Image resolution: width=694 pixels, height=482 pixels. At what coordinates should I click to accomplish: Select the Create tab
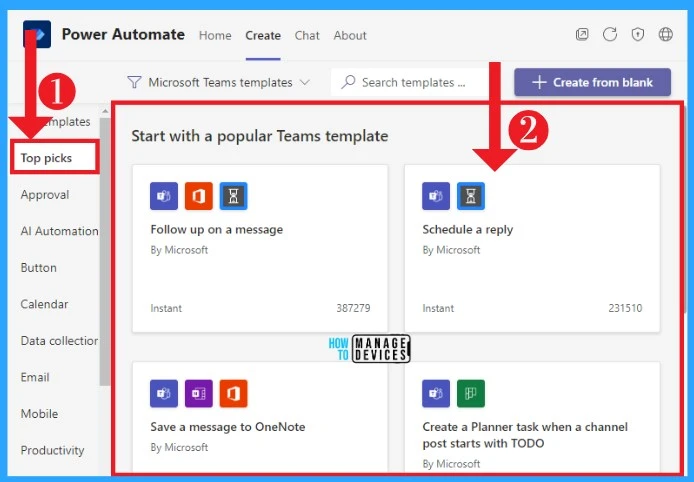coord(263,35)
